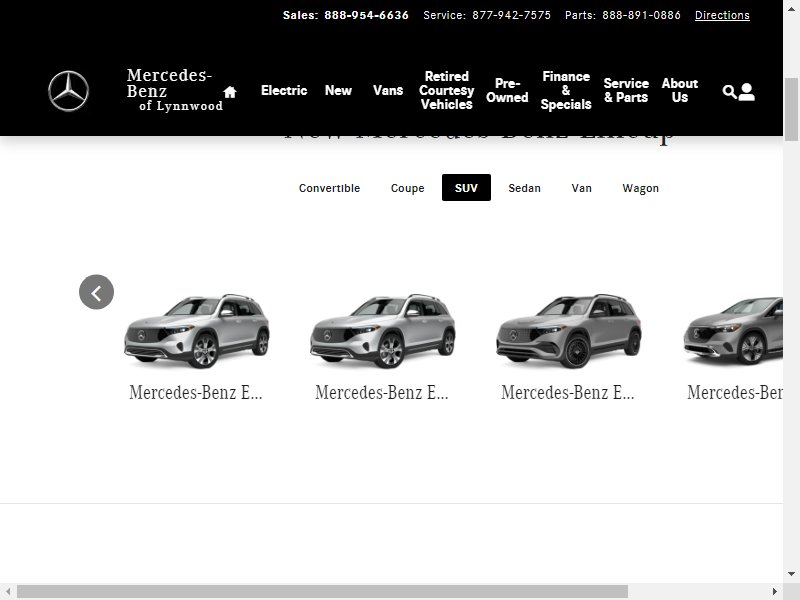Viewport: 800px width, 600px height.
Task: Click the horizontal scrollbar left arrow
Action: 8,592
